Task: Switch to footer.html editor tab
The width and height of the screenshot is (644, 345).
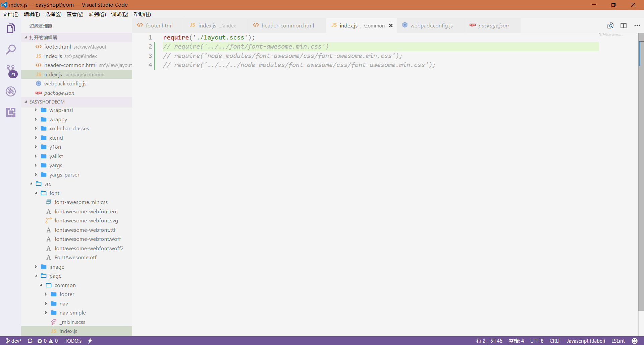Action: (158, 25)
